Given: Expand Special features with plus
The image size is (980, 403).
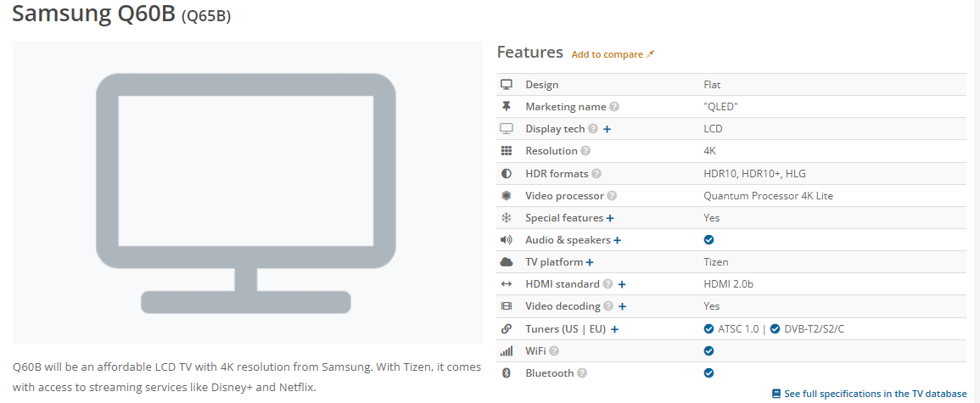Looking at the screenshot, I should (x=610, y=218).
